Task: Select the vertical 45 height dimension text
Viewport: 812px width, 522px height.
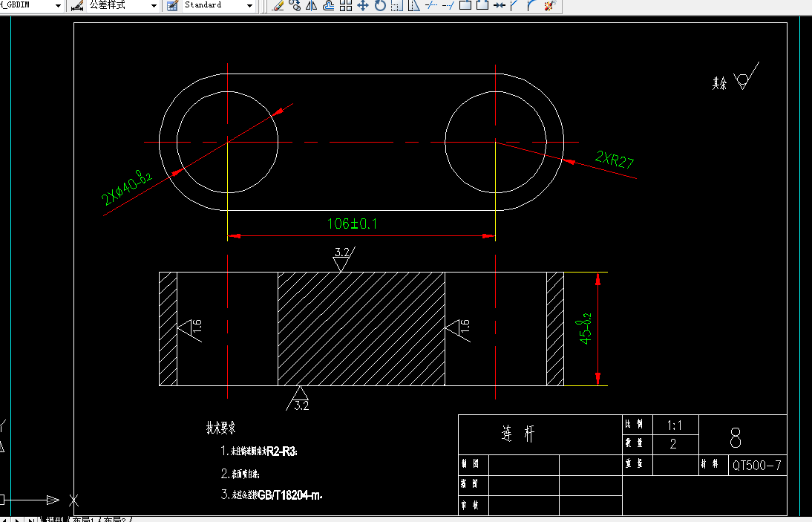Action: (585, 328)
